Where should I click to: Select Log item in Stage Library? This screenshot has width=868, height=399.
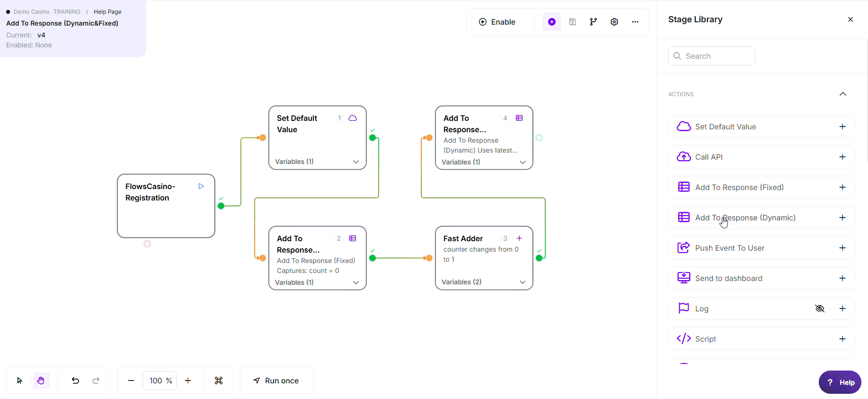pos(762,308)
